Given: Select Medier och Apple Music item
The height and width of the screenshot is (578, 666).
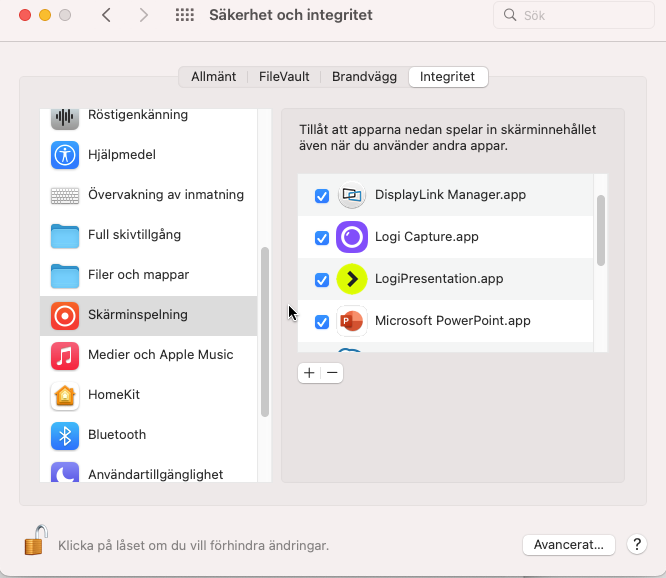Looking at the screenshot, I should tap(160, 355).
